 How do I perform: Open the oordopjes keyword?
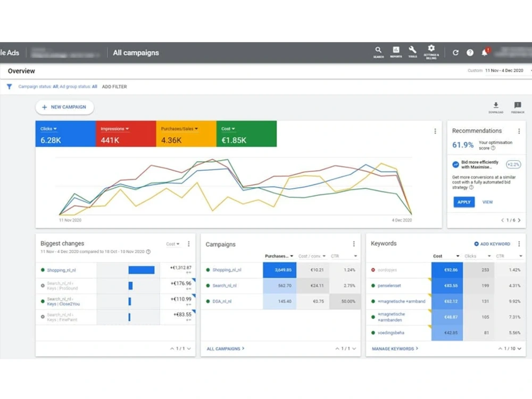(387, 270)
